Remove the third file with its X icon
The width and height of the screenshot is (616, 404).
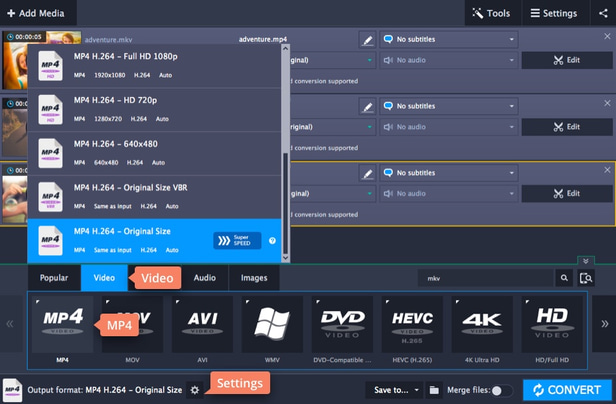click(x=607, y=170)
